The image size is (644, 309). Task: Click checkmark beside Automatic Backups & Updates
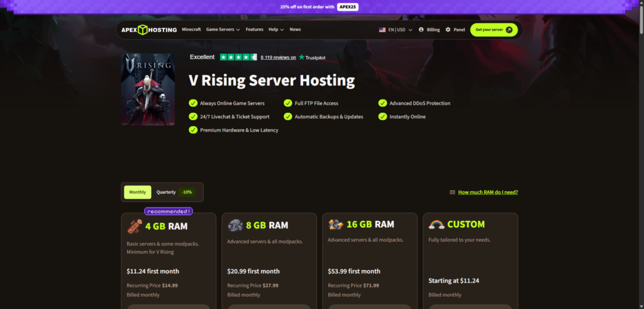(288, 116)
